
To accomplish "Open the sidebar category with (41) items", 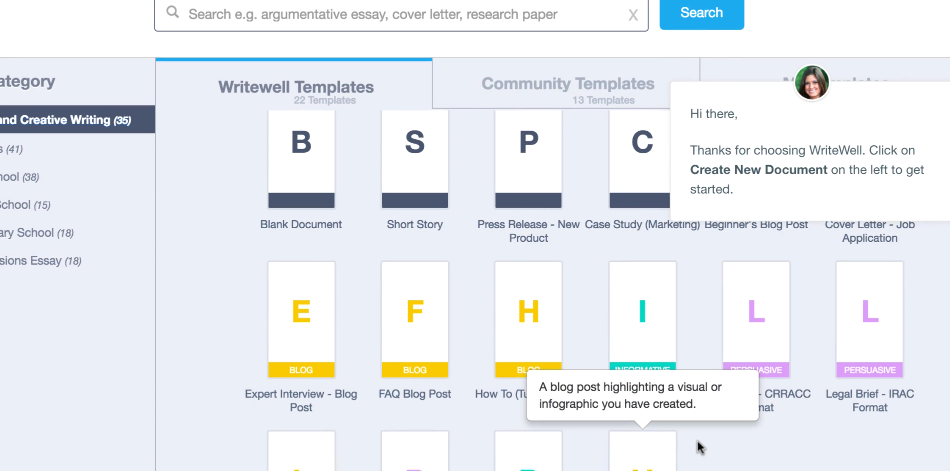I will click(12, 149).
